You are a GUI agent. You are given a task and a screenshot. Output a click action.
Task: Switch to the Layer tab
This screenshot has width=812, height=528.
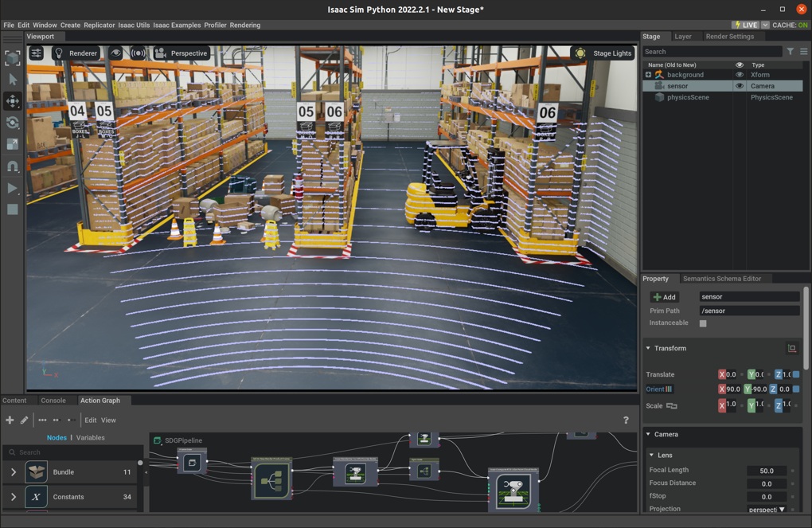[682, 37]
